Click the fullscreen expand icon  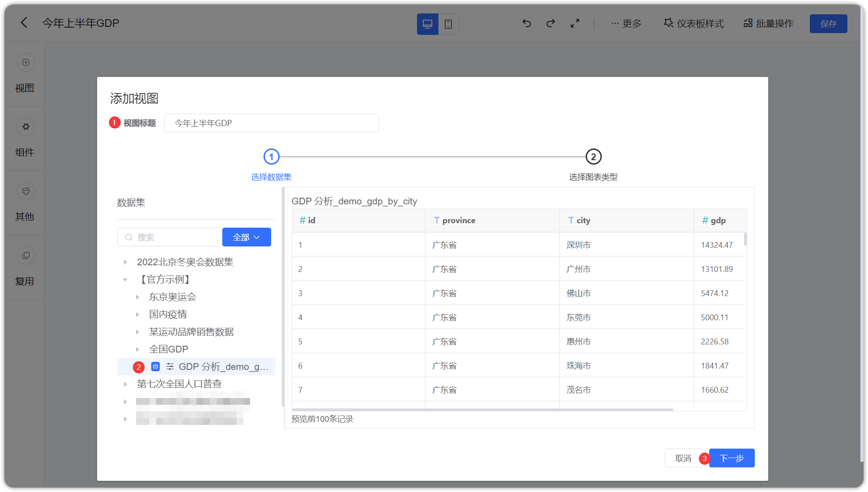[575, 23]
